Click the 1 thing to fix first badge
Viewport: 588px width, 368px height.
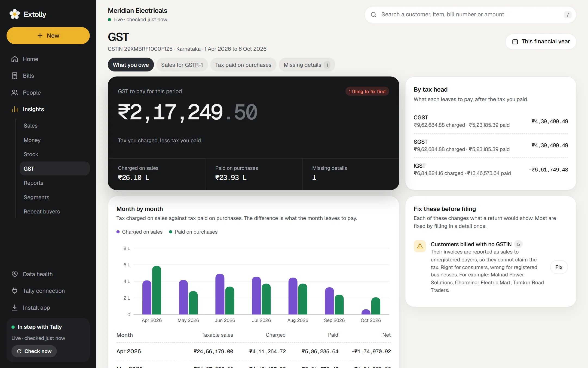coord(367,92)
